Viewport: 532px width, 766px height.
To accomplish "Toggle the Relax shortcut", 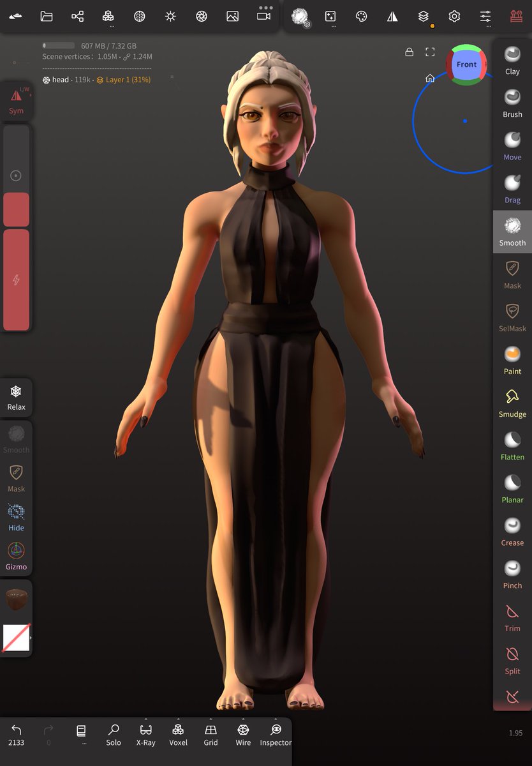I will [16, 397].
